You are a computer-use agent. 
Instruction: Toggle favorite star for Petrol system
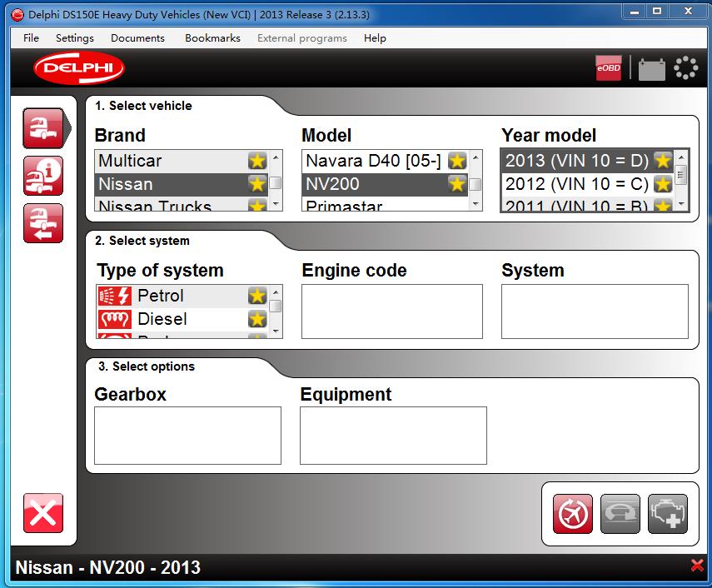tap(257, 296)
